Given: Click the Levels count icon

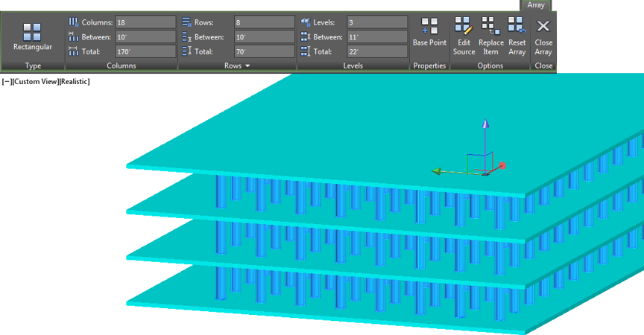Looking at the screenshot, I should pyautogui.click(x=306, y=22).
